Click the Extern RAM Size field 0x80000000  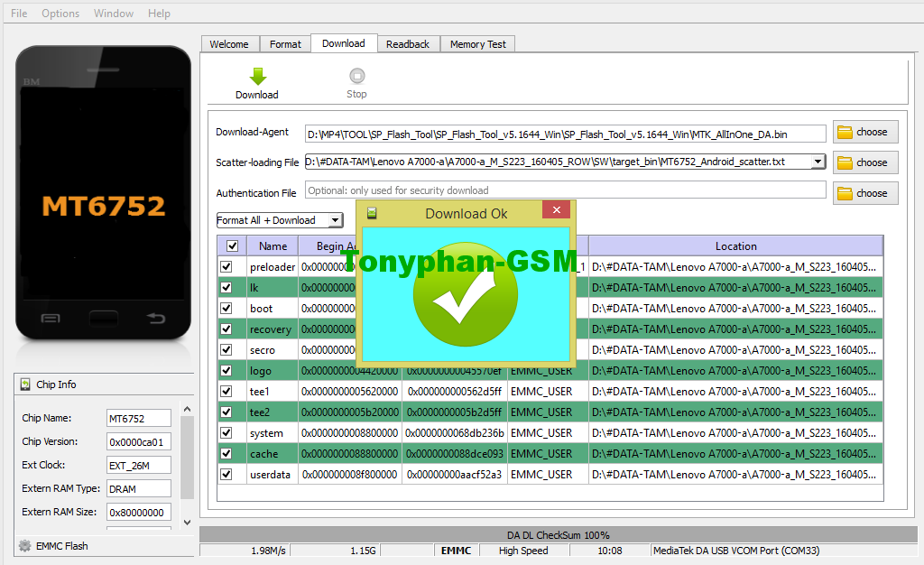click(138, 513)
